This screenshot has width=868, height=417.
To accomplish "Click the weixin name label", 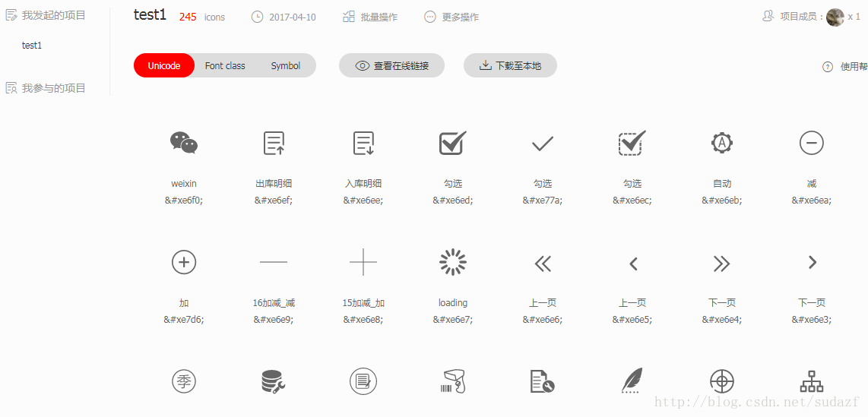I will 185,184.
